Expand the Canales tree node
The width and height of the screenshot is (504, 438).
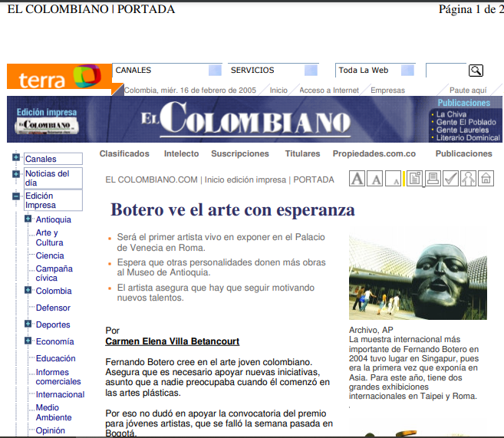pyautogui.click(x=16, y=158)
